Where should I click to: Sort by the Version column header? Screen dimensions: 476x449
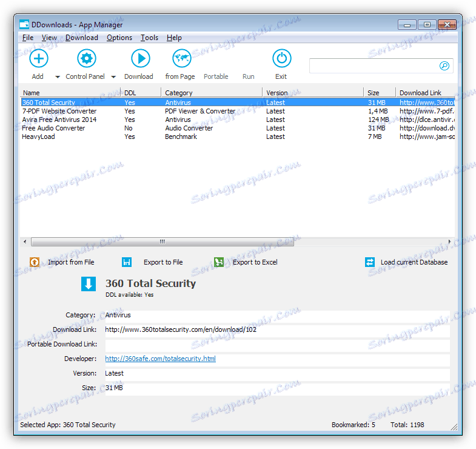313,93
